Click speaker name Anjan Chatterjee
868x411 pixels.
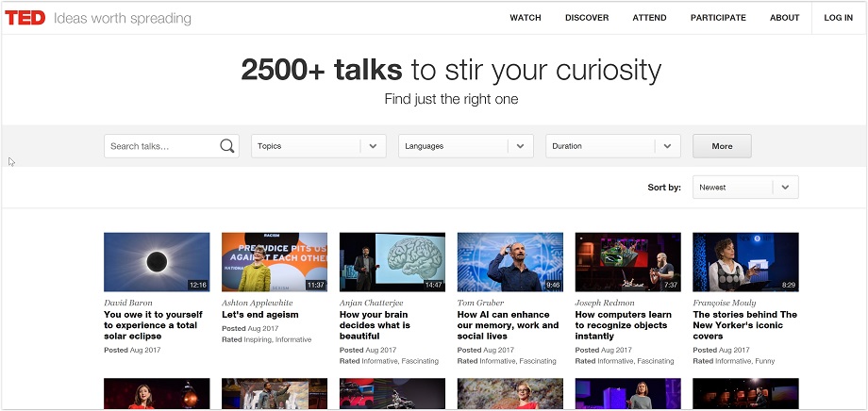[372, 303]
